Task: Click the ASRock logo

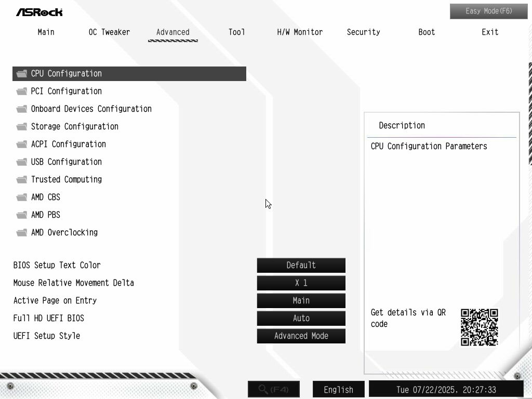Action: click(39, 12)
